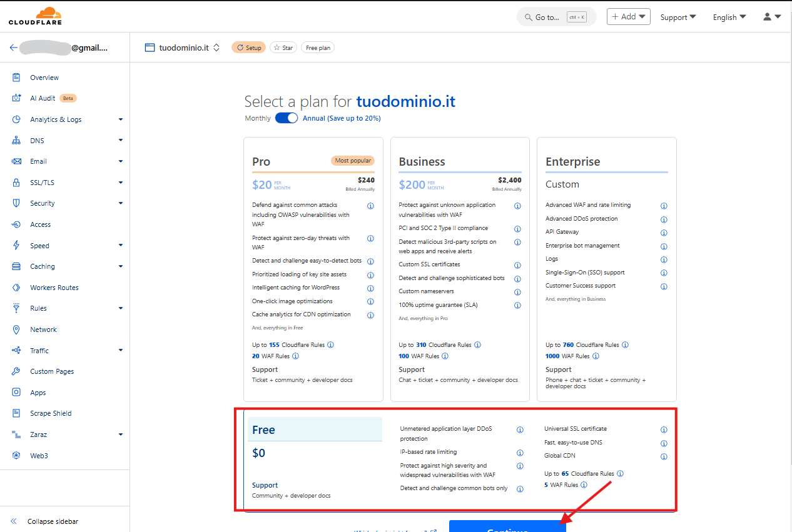This screenshot has height=532, width=792.
Task: Click the Scrape Shield document icon
Action: [x=17, y=413]
